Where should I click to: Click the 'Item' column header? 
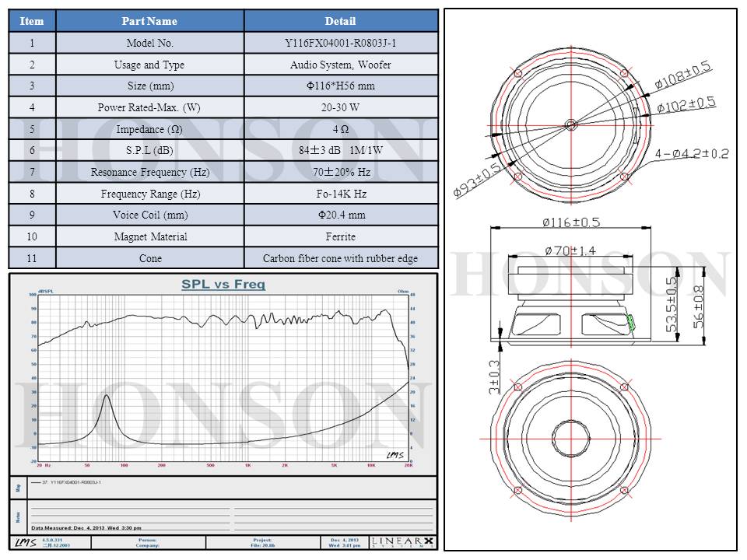coord(32,21)
